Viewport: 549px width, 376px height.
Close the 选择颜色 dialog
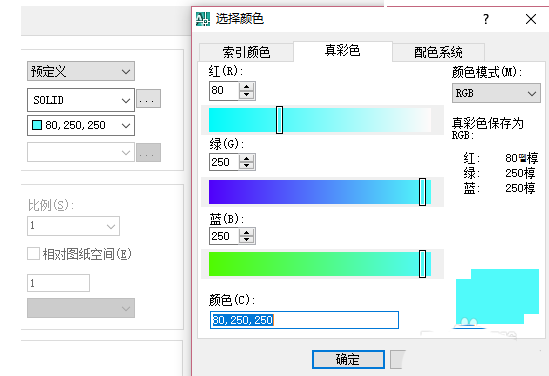(x=531, y=19)
